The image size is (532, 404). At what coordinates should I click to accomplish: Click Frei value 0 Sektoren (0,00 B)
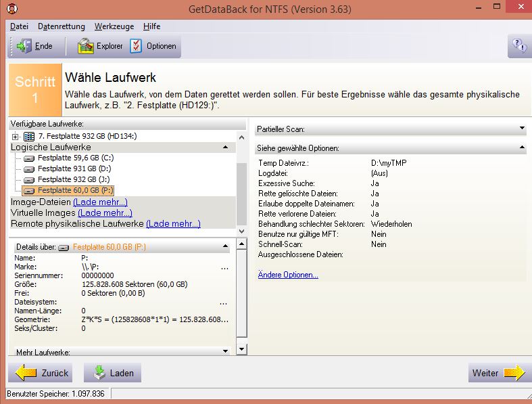click(113, 293)
